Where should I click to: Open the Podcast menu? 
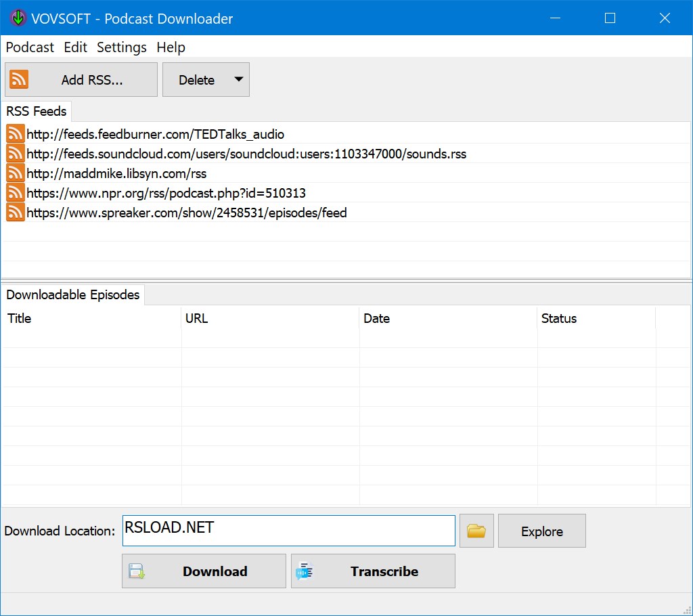pos(29,47)
